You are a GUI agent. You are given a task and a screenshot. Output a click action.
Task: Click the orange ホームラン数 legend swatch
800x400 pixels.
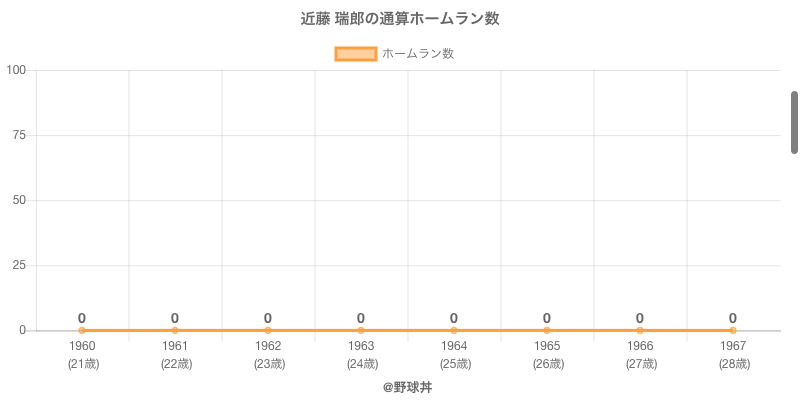point(356,54)
